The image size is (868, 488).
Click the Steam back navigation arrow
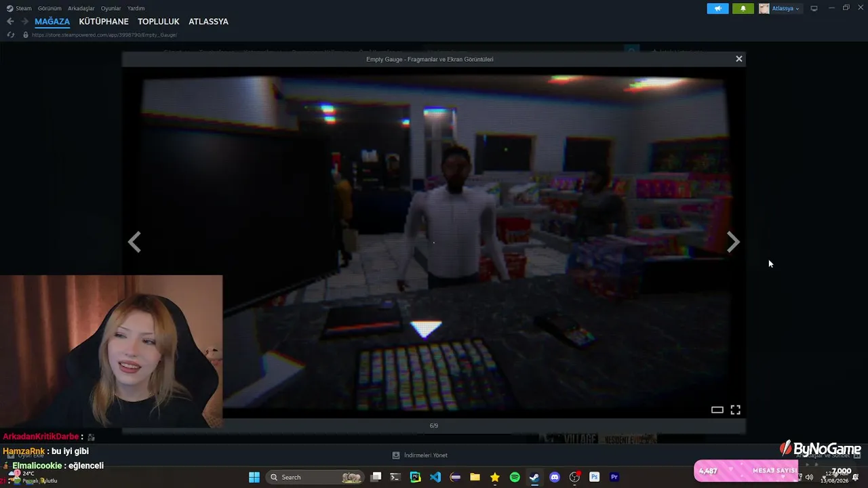click(10, 22)
